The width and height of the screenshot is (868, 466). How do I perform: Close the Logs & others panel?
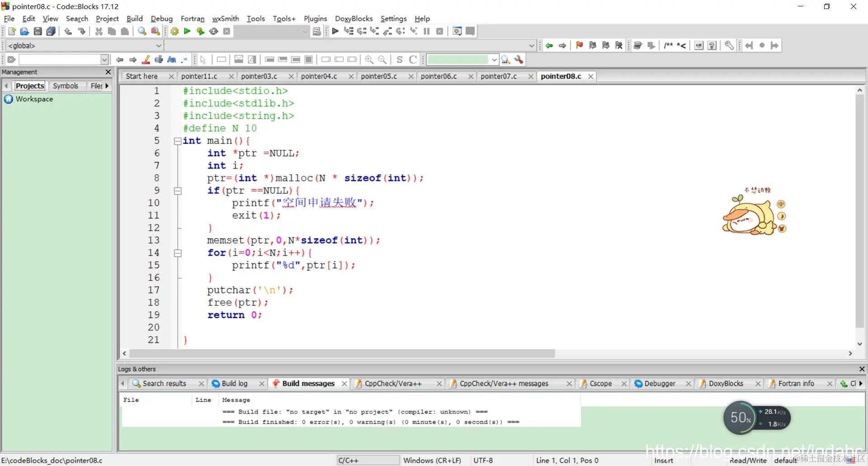point(862,369)
